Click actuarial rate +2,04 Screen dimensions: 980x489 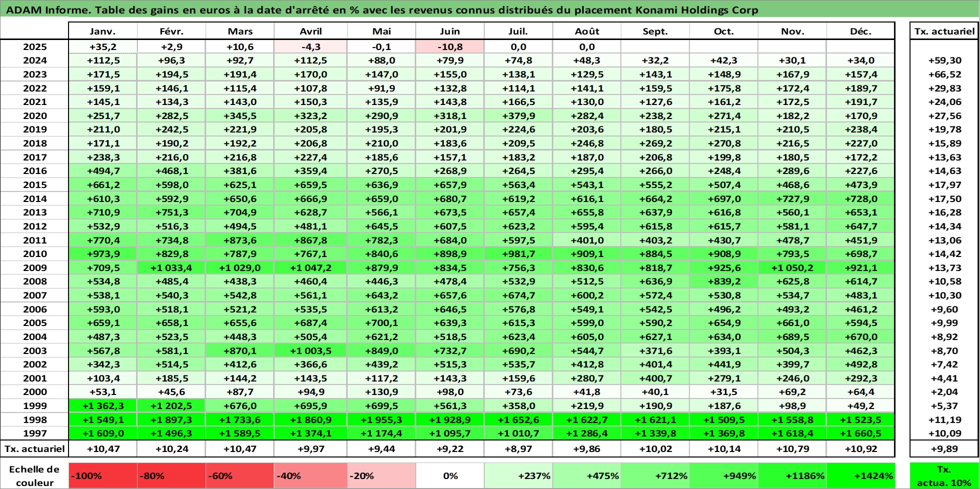(944, 392)
